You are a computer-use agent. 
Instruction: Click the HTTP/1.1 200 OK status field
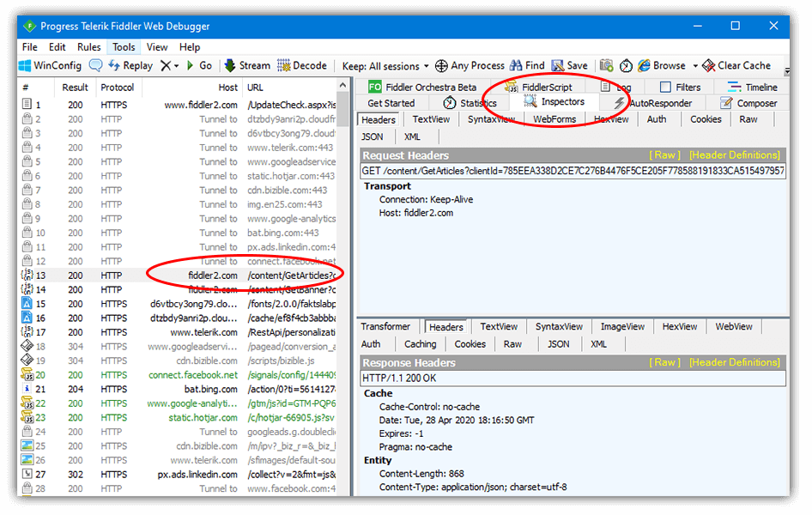[573, 379]
